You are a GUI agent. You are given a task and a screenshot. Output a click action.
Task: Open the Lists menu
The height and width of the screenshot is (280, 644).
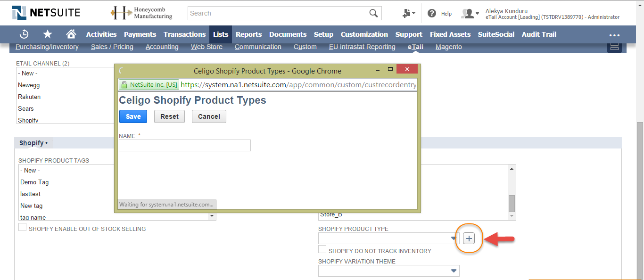click(x=221, y=34)
